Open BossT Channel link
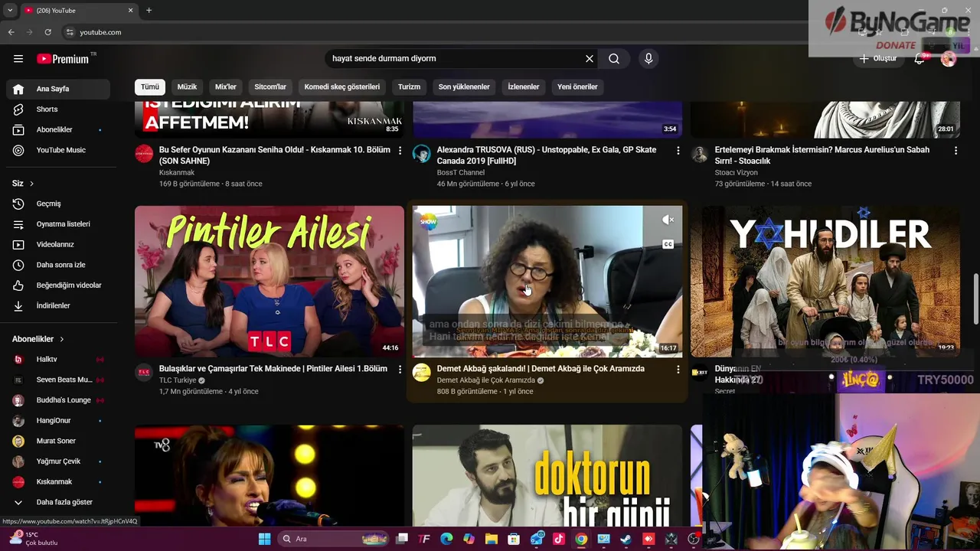The width and height of the screenshot is (980, 551). tap(460, 173)
